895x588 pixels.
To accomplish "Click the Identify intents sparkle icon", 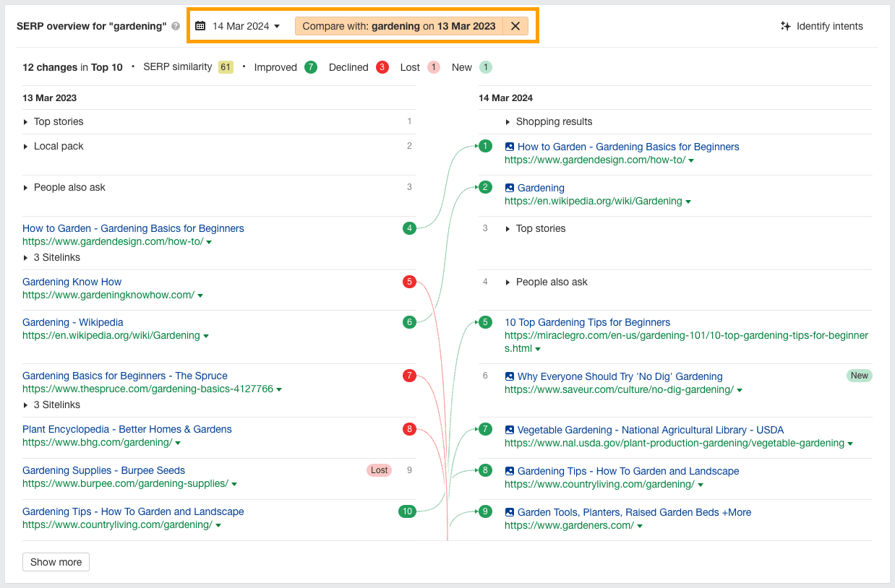I will coord(786,26).
